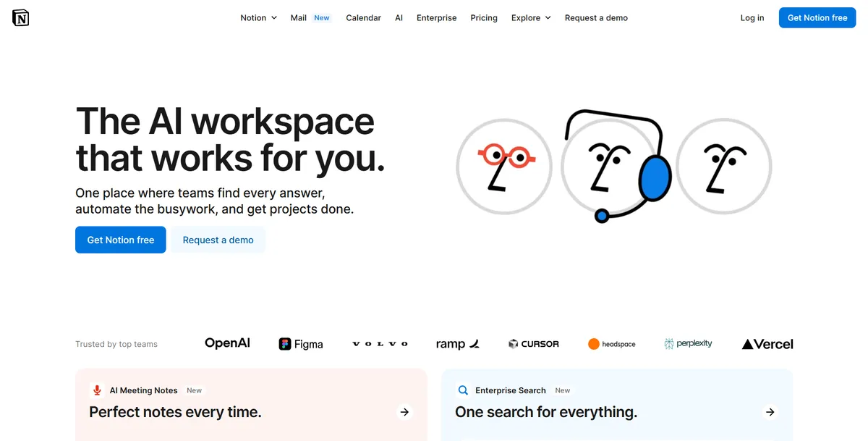Click the Notion logo in header
The height and width of the screenshot is (441, 868).
pyautogui.click(x=21, y=18)
